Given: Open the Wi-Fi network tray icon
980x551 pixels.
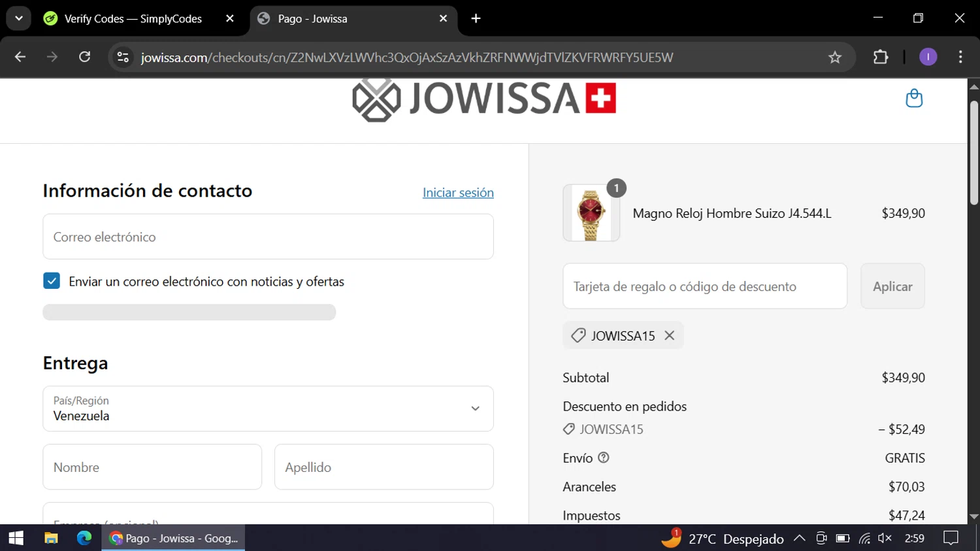Looking at the screenshot, I should coord(864,539).
